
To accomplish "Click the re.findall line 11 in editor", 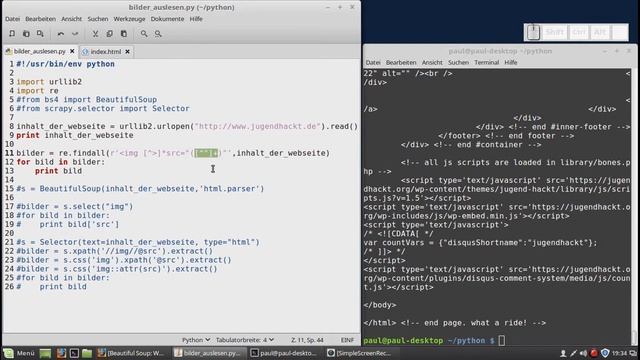I will click(173, 153).
